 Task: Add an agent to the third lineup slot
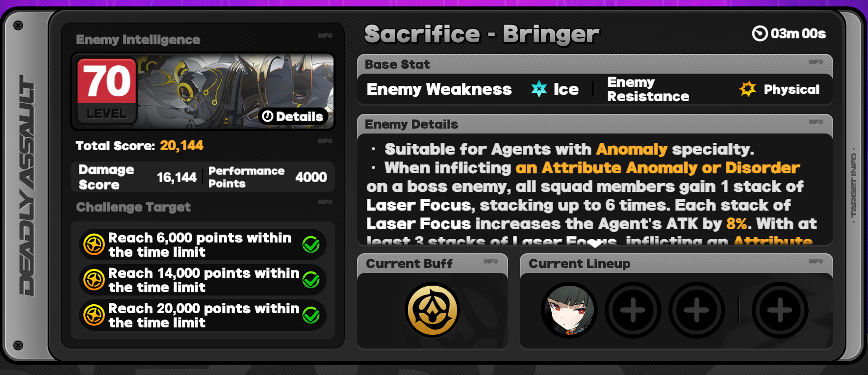pyautogui.click(x=696, y=310)
